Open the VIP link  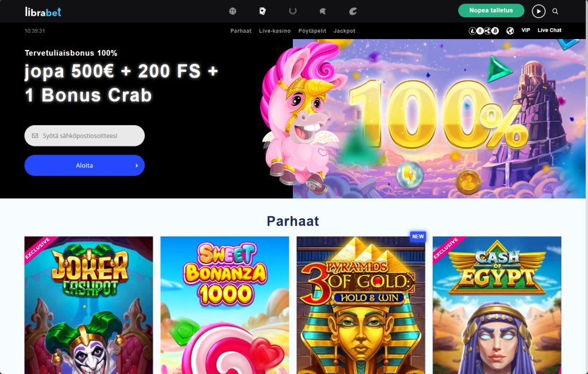point(526,30)
